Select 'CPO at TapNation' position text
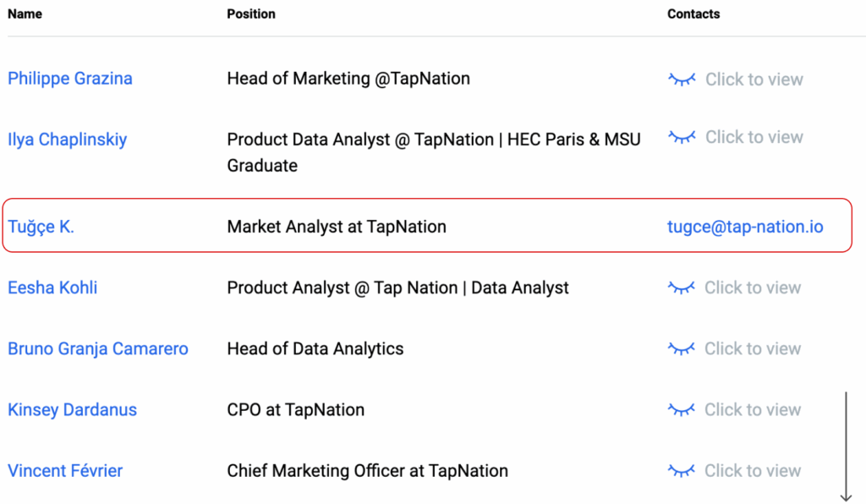The width and height of the screenshot is (866, 504). point(295,409)
